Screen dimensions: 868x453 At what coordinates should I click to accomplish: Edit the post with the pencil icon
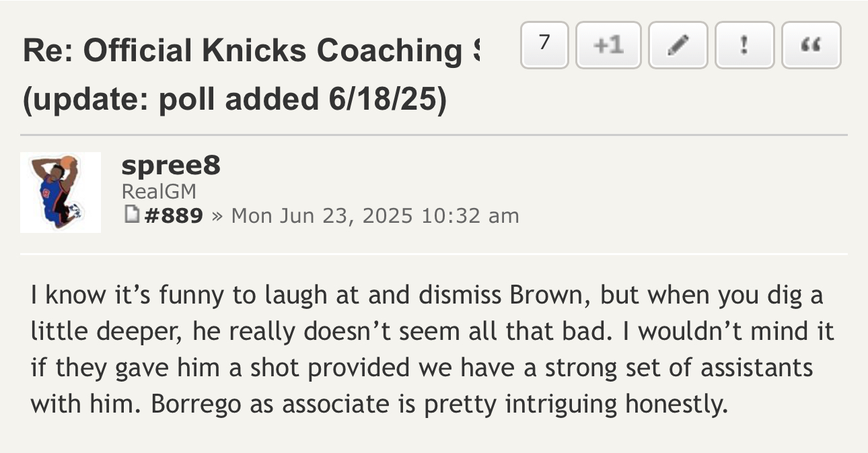coord(678,45)
